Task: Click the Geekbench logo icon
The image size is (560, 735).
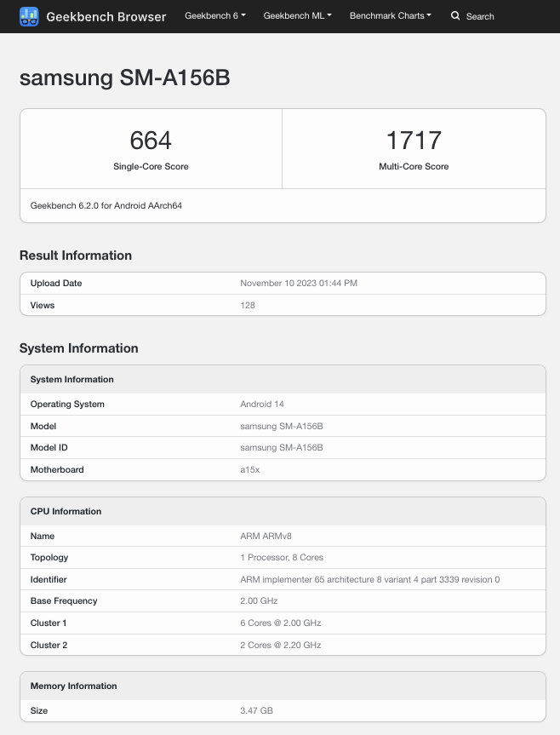Action: (29, 16)
